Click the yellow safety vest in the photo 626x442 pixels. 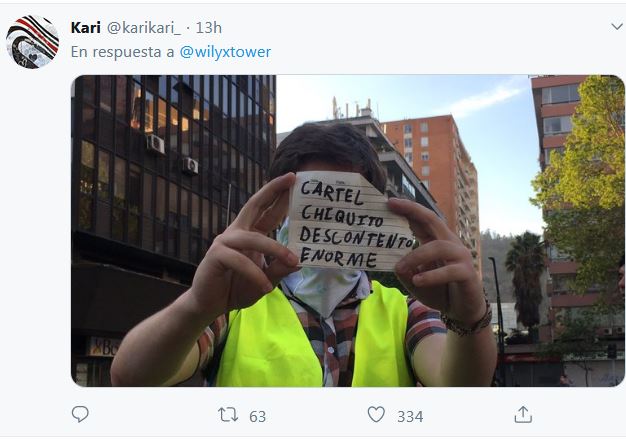pos(313,337)
